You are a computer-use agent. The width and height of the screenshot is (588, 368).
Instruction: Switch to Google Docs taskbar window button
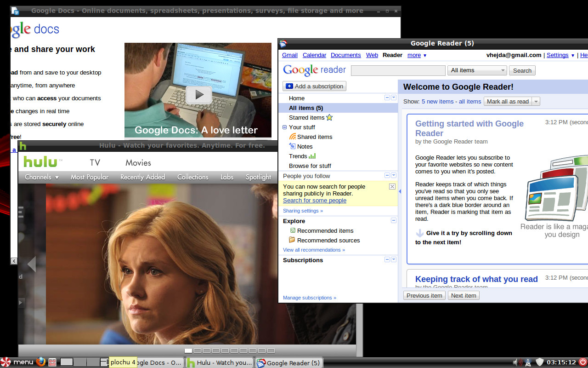(161, 362)
